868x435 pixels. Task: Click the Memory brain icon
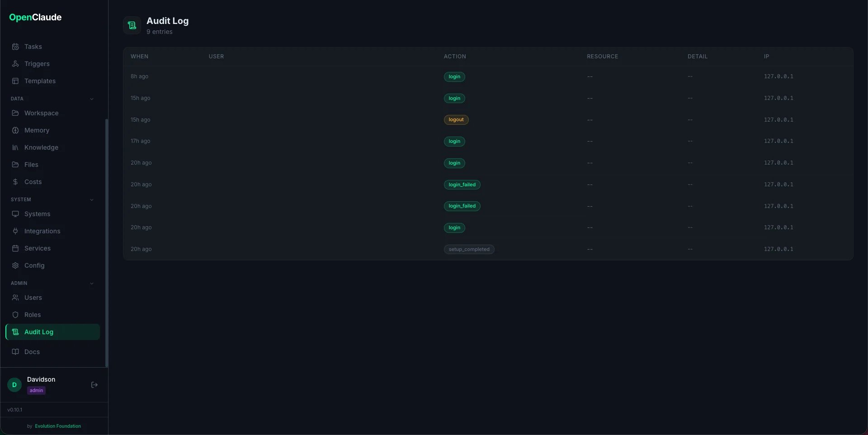coord(15,130)
